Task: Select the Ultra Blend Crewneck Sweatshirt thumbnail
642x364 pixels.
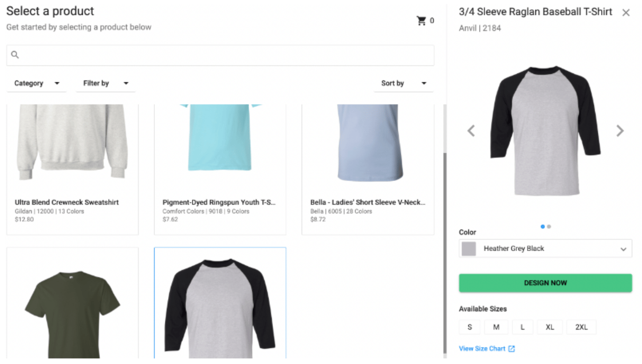Action: pyautogui.click(x=72, y=149)
